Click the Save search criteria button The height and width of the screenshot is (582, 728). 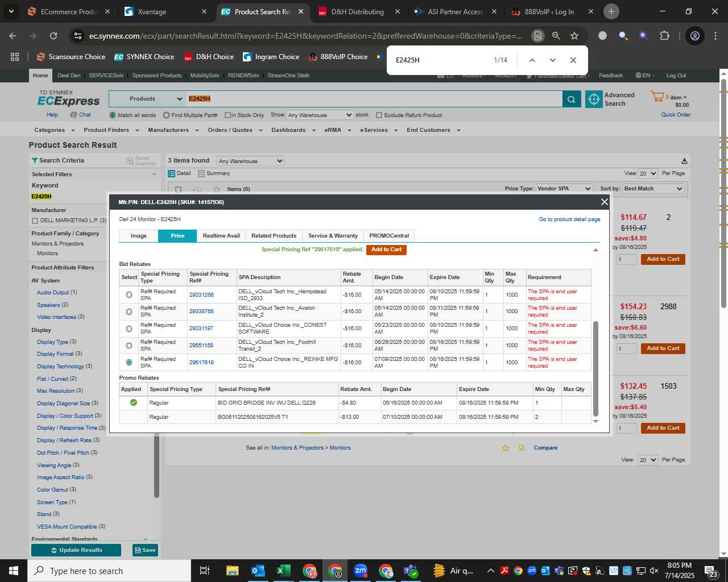[145, 550]
